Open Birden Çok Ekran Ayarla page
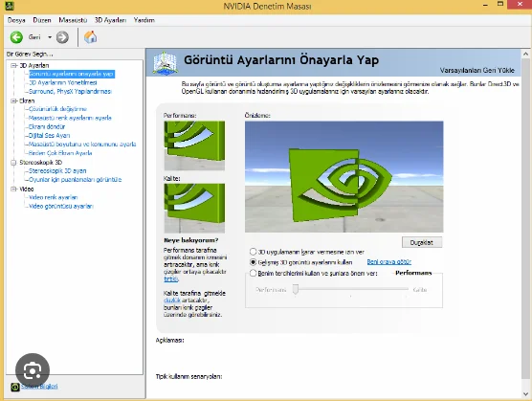This screenshot has width=532, height=401. click(x=60, y=153)
